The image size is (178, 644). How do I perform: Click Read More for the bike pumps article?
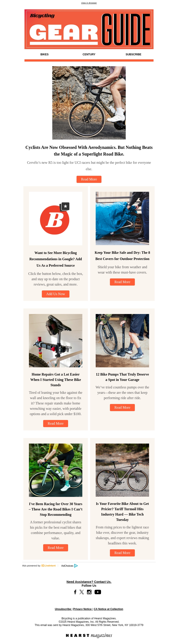pos(122,407)
